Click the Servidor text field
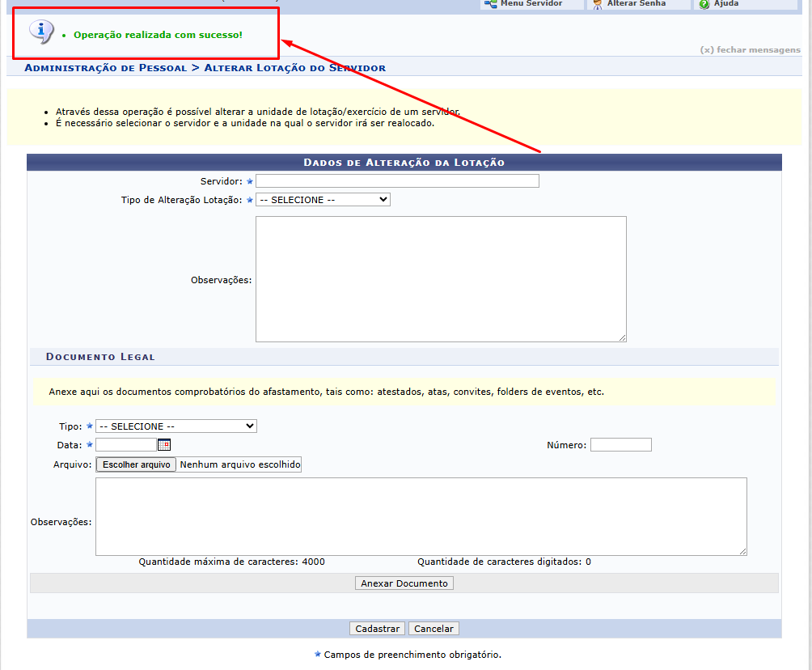Image resolution: width=812 pixels, height=670 pixels. pos(397,181)
